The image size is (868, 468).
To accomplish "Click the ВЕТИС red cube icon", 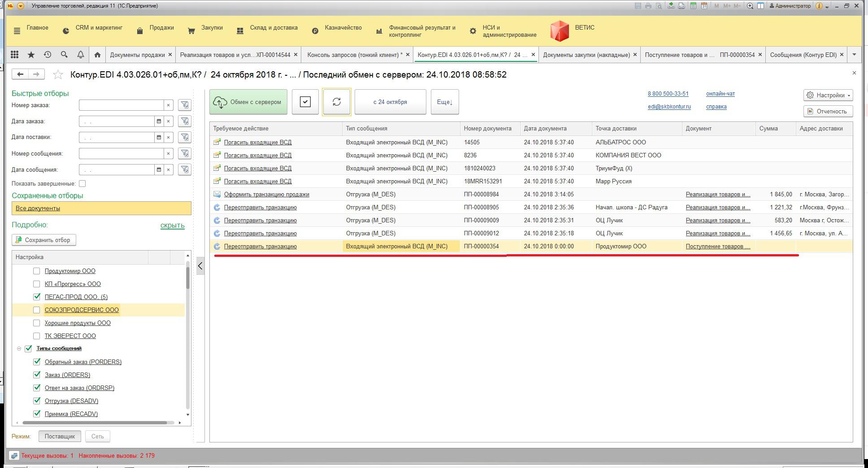I will pos(560,31).
